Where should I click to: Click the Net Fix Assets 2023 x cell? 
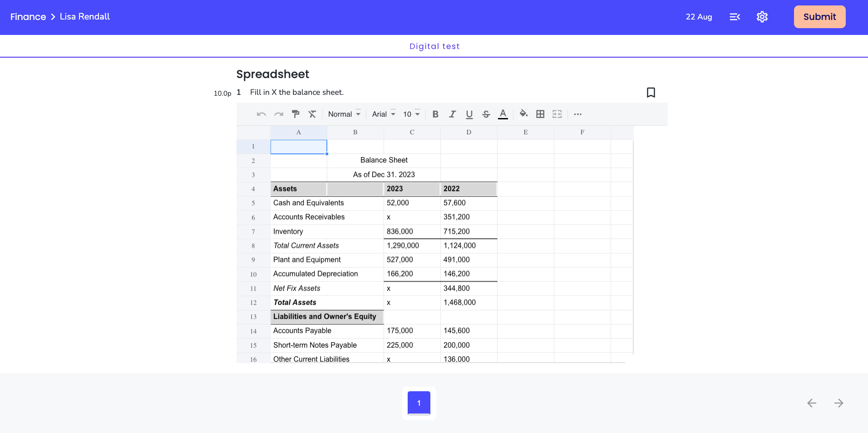(x=412, y=289)
